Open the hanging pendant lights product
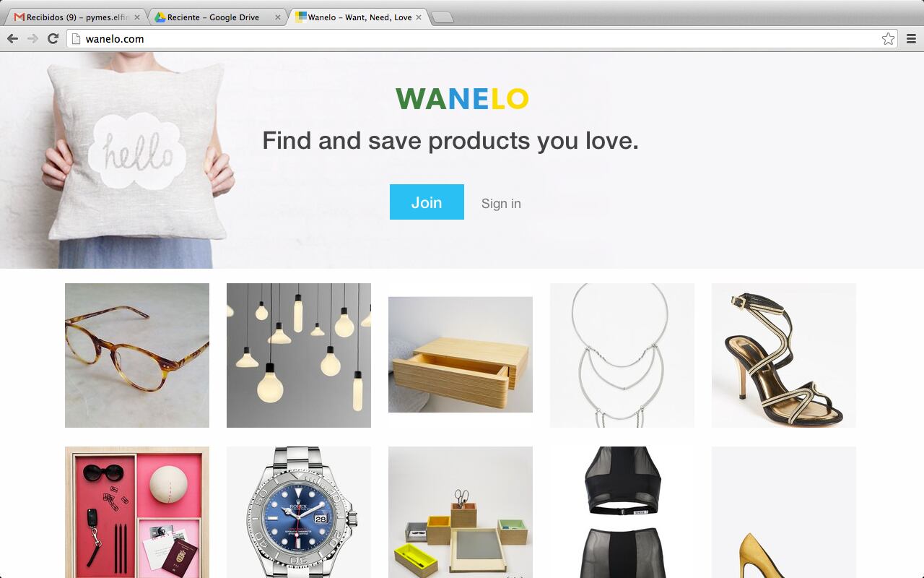 tap(299, 355)
